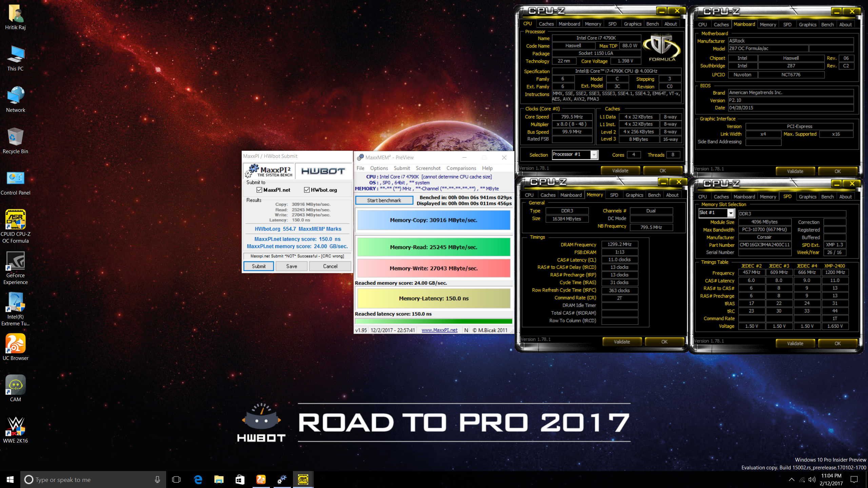The width and height of the screenshot is (868, 488).
Task: Click OK in the Mainboard tab window
Action: click(x=837, y=171)
